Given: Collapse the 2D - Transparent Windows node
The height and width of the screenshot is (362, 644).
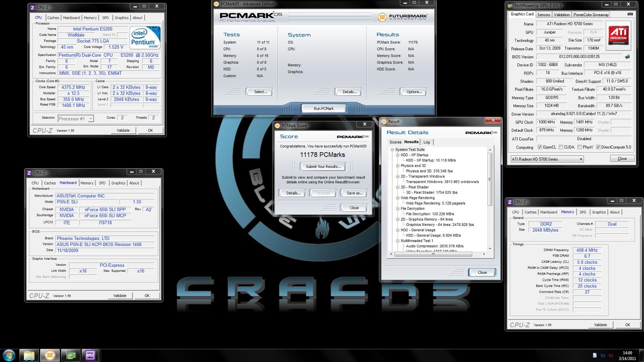Looking at the screenshot, I should [x=397, y=176].
